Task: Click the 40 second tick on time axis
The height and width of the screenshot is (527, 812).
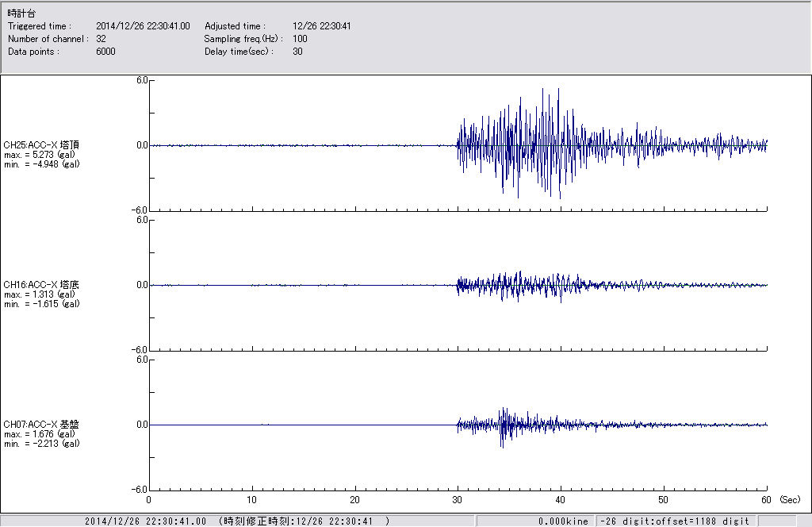Action: [x=561, y=500]
